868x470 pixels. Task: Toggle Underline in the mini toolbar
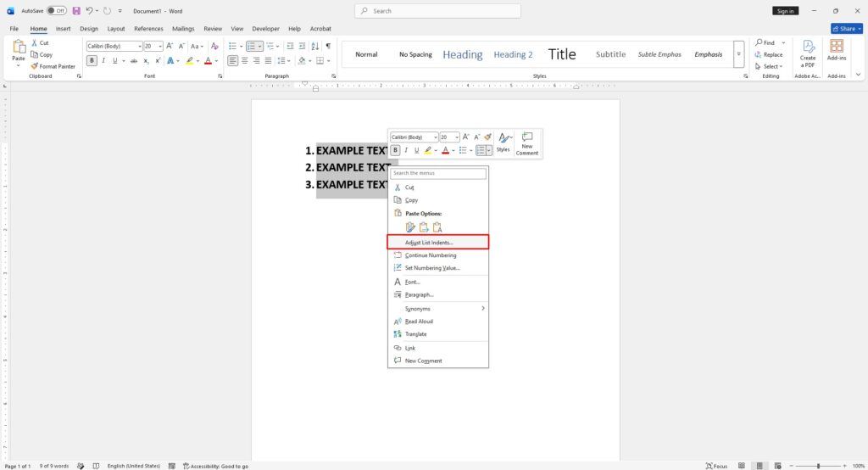[x=417, y=150]
